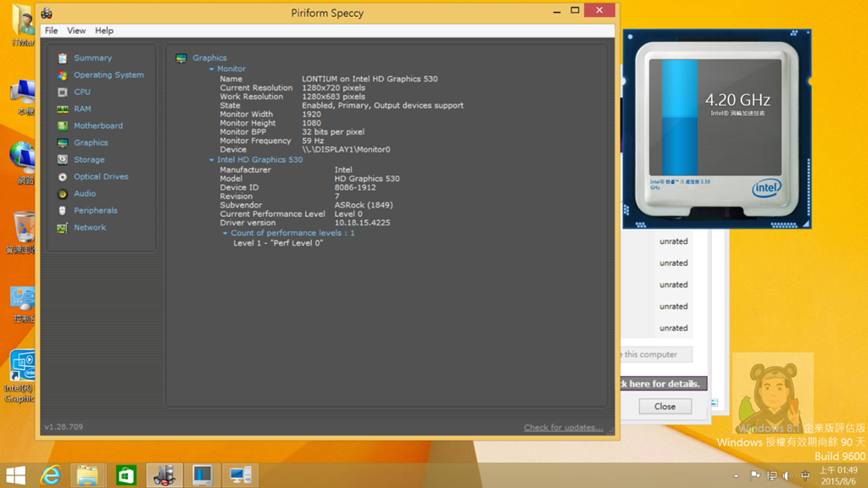Viewport: 868px width, 488px height.
Task: Open the View menu
Action: click(x=76, y=30)
